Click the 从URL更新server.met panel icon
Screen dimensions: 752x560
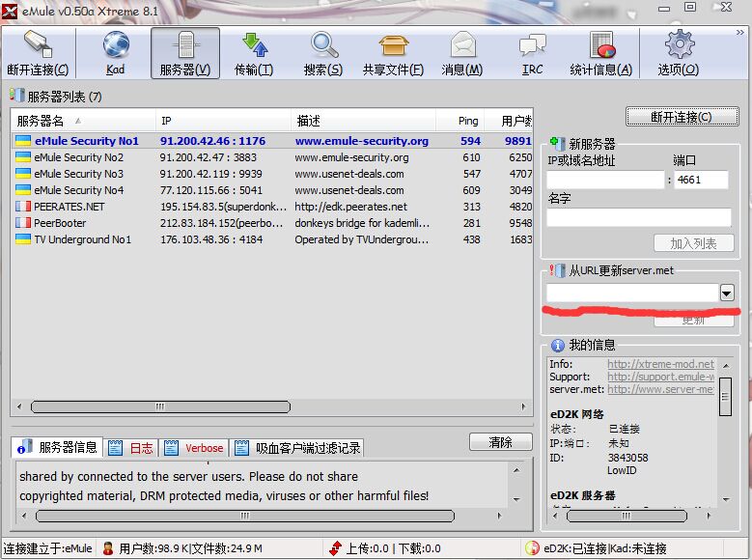click(x=557, y=270)
